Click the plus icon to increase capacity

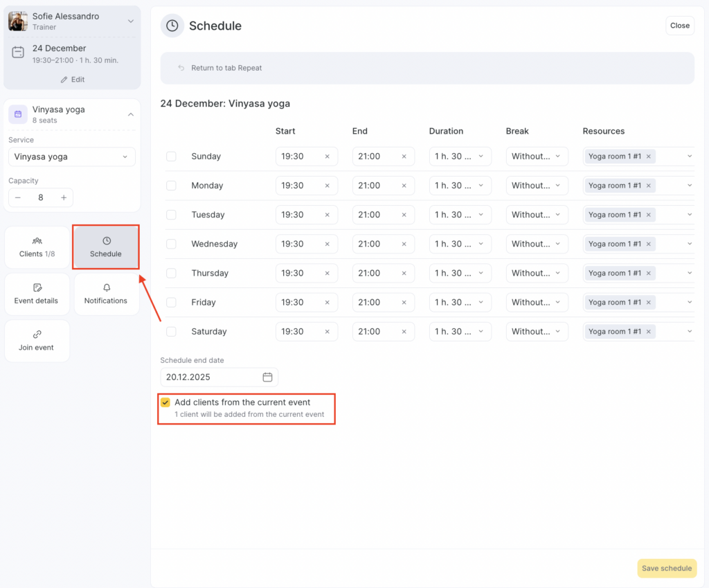(64, 198)
